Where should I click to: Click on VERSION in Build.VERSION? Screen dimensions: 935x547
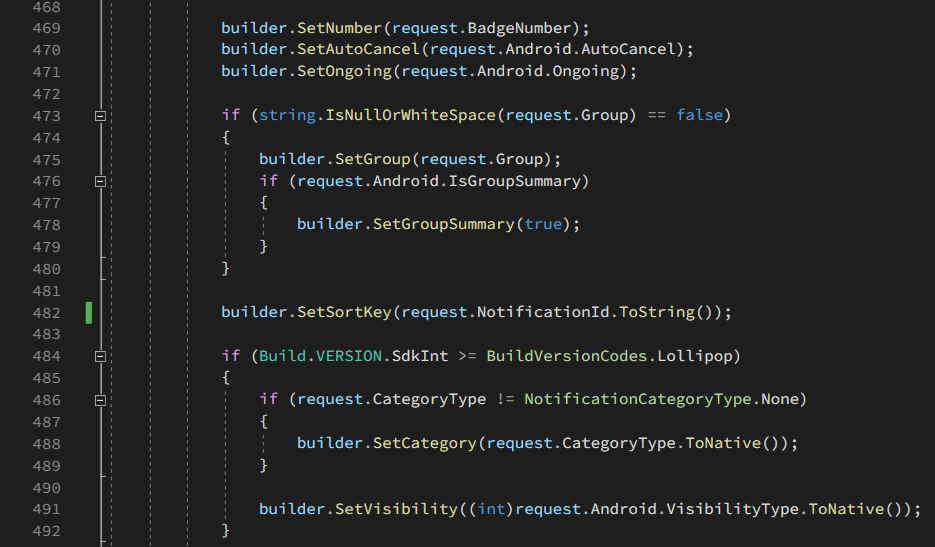coord(349,356)
